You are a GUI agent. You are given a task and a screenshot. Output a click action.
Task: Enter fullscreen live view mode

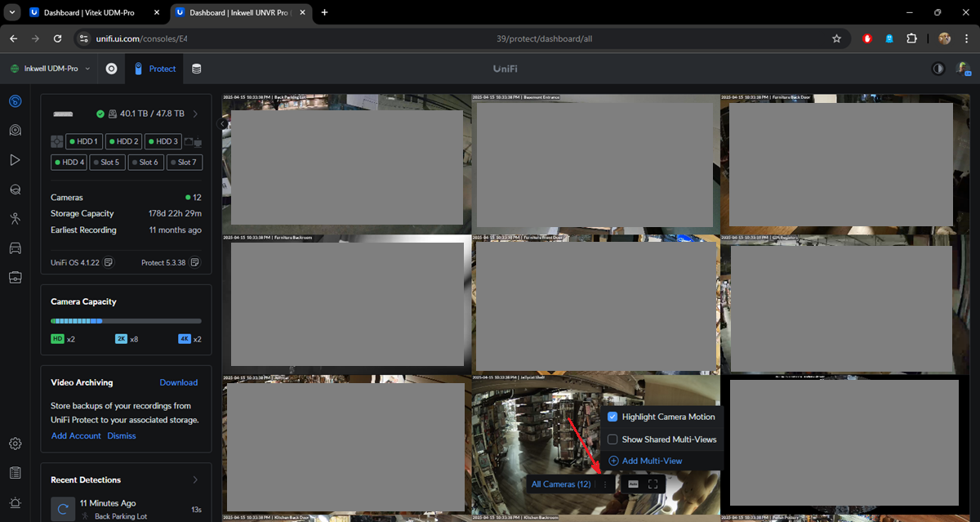click(x=653, y=484)
